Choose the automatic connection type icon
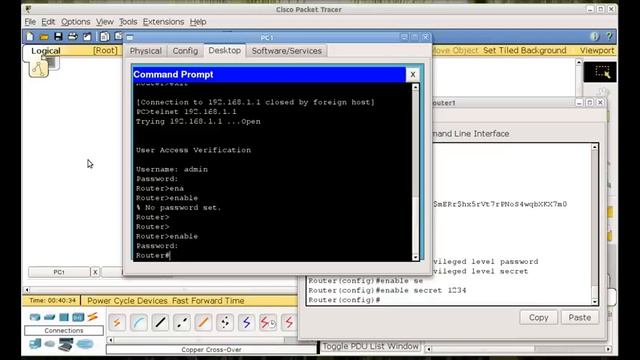 click(117, 322)
